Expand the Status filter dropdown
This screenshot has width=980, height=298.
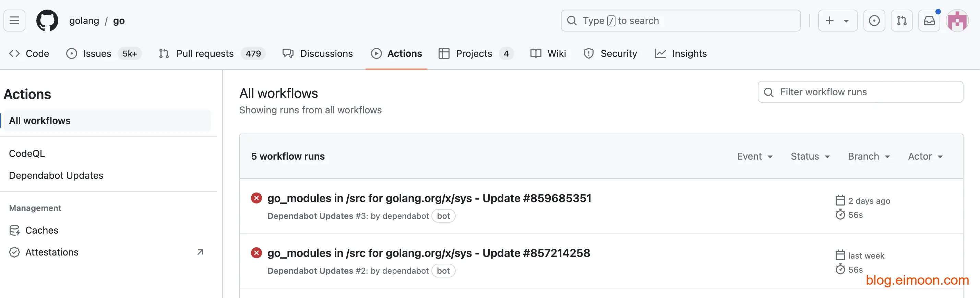click(810, 156)
